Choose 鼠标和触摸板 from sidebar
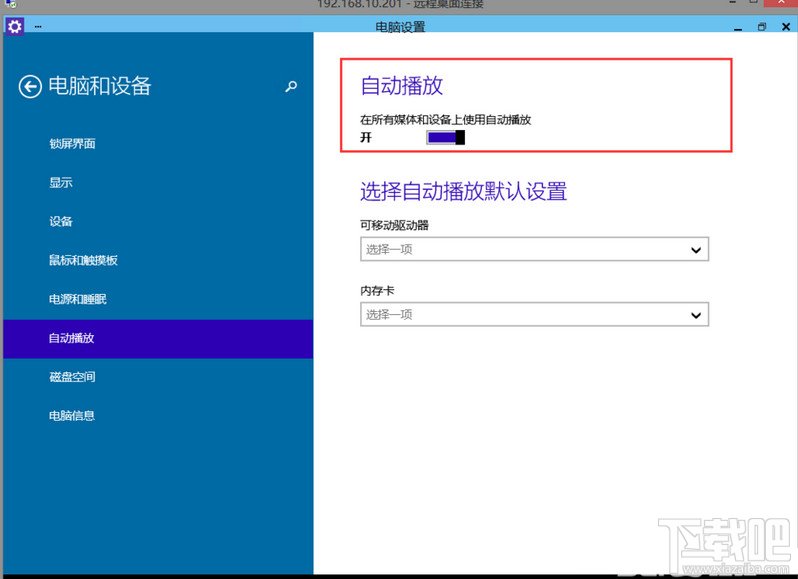The image size is (798, 579). pos(83,261)
